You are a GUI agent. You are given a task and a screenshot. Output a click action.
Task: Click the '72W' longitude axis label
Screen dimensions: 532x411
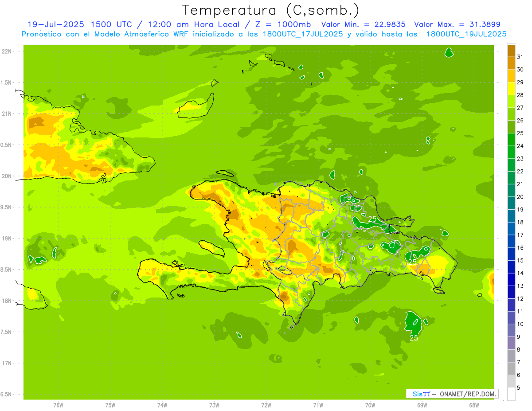pyautogui.click(x=266, y=405)
